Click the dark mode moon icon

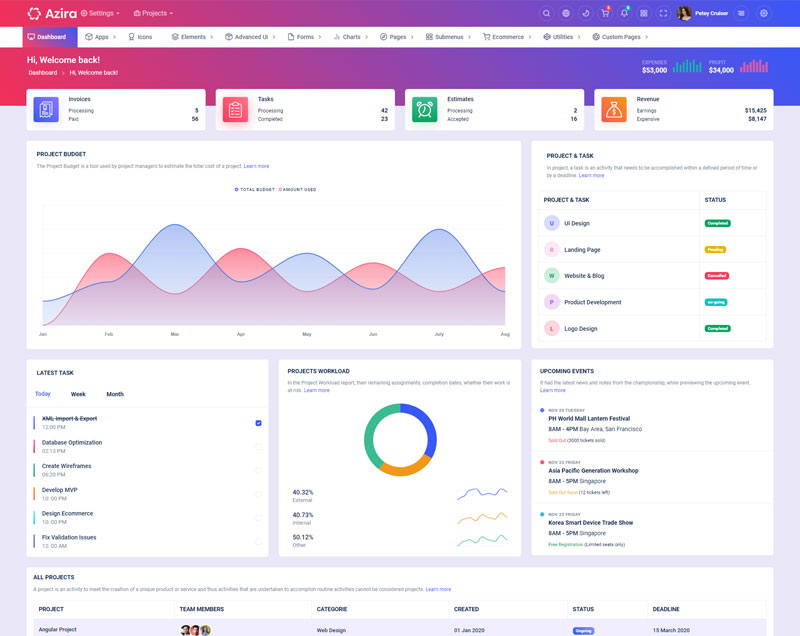click(x=585, y=13)
